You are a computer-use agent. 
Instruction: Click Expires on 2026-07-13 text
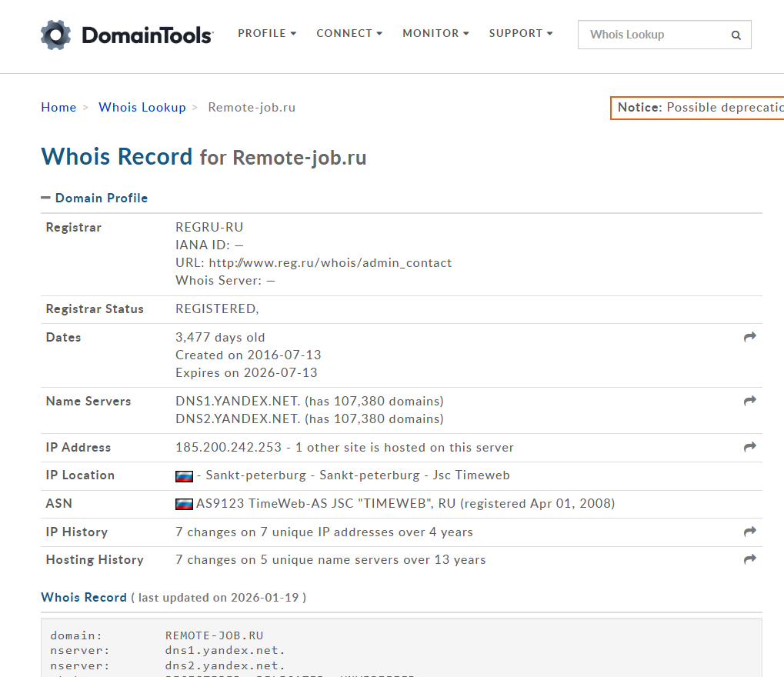tap(246, 372)
